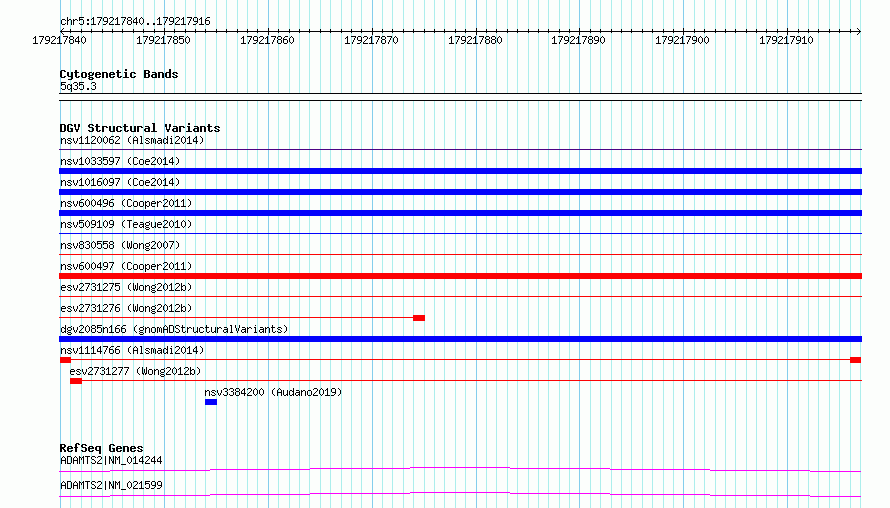890x508 pixels.
Task: Click the thick red bar under nsv600497
Action: (x=460, y=276)
